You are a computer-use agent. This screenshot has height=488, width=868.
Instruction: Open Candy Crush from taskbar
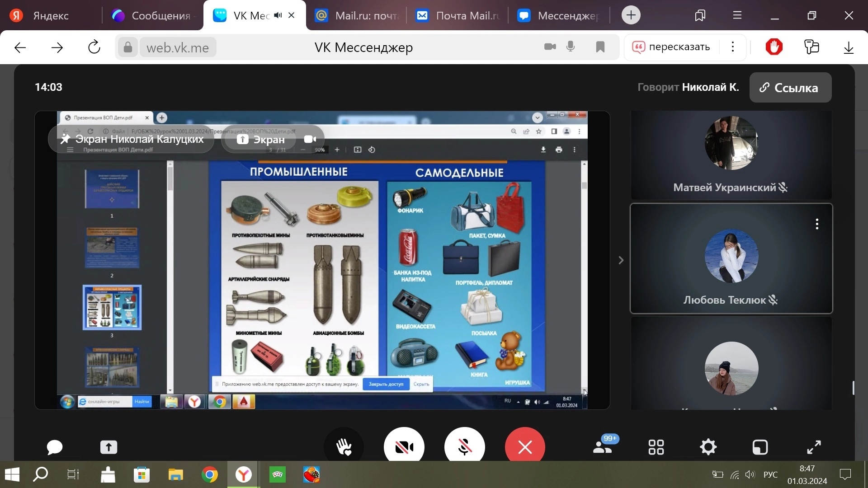tap(311, 474)
